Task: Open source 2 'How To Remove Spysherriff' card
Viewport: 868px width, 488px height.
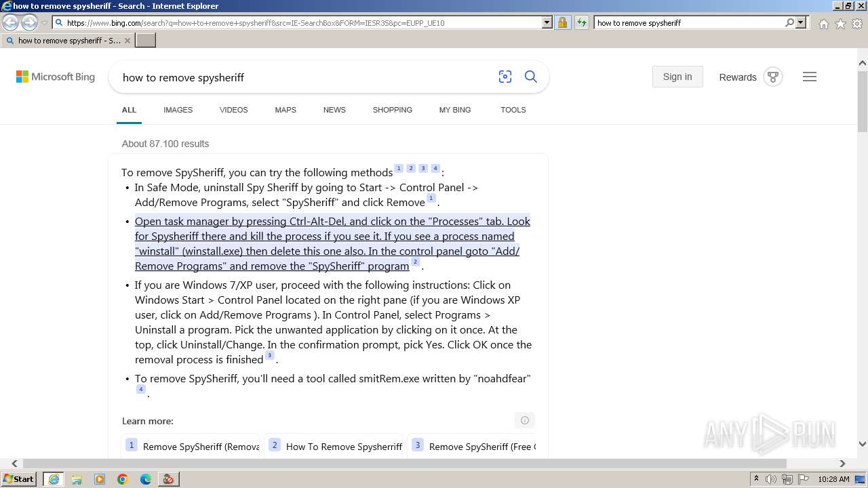Action: click(334, 446)
